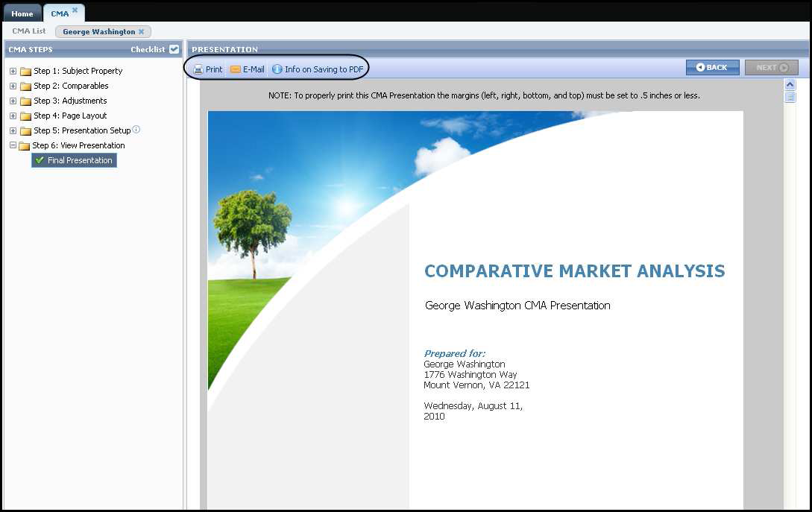Screen dimensions: 812x512
Task: Click the George Washington CMA Presentation subtitle
Action: [518, 306]
